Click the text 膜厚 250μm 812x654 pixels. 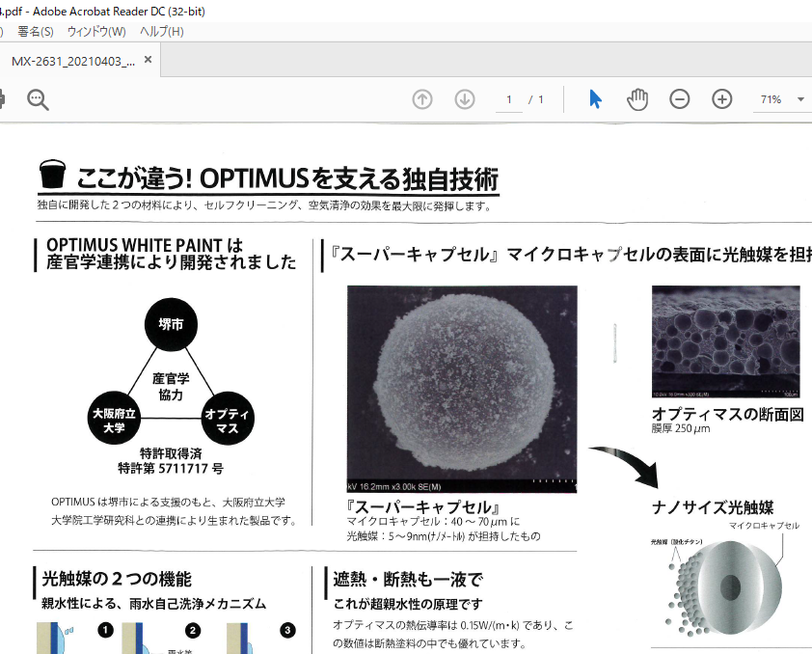(x=681, y=428)
